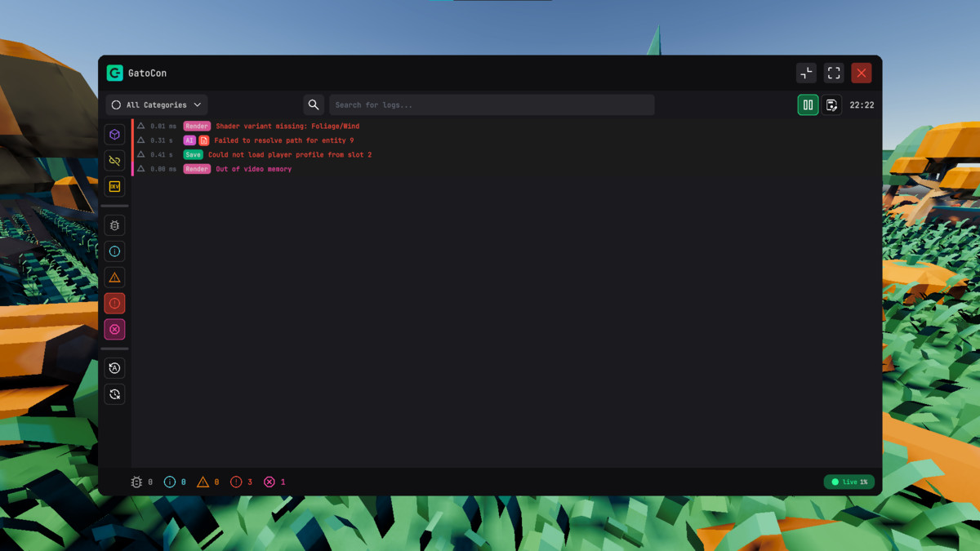Image resolution: width=980 pixels, height=551 pixels.
Task: Pause the live log stream
Action: [x=808, y=104]
